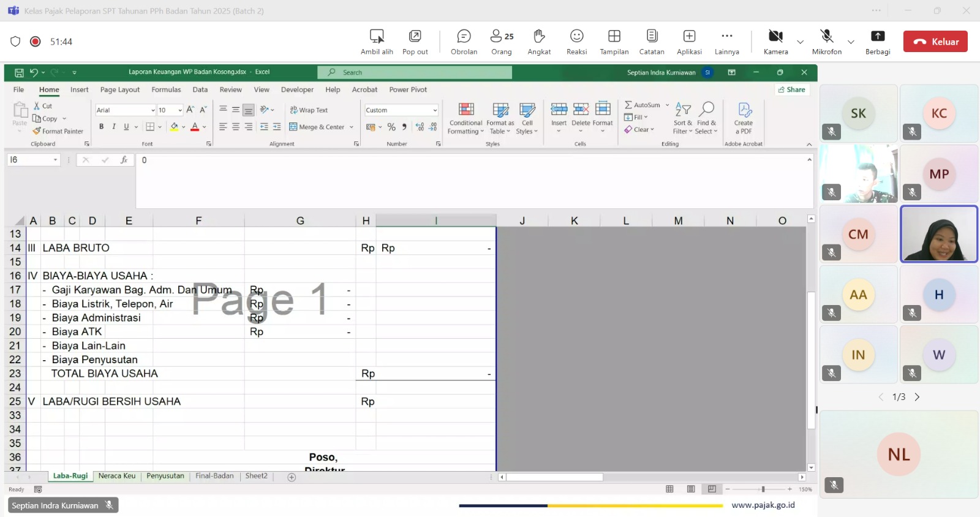Click Berbagi to share screen
The width and height of the screenshot is (980, 517).
click(x=878, y=42)
